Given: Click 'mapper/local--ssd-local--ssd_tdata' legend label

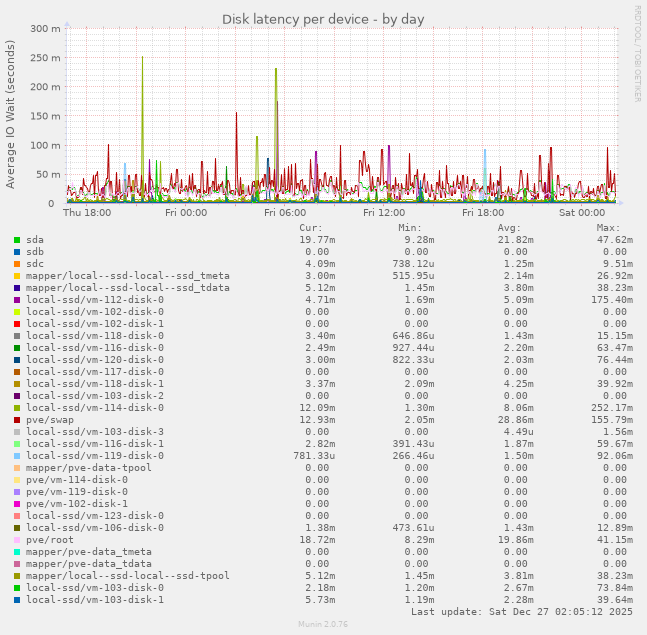Looking at the screenshot, I should point(128,288).
